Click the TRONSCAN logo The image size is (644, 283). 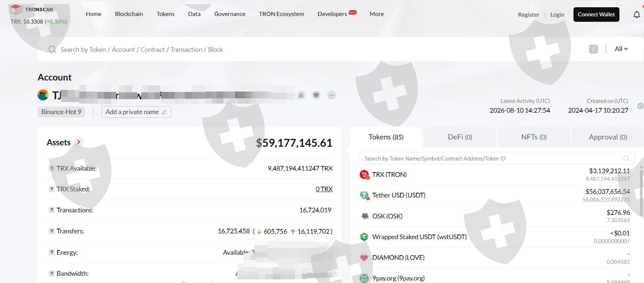point(31,9)
